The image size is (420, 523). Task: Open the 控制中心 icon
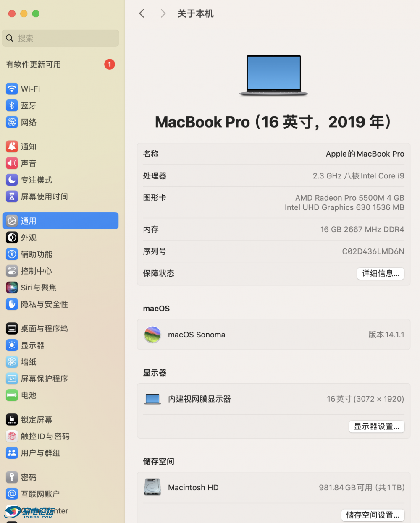(12, 271)
